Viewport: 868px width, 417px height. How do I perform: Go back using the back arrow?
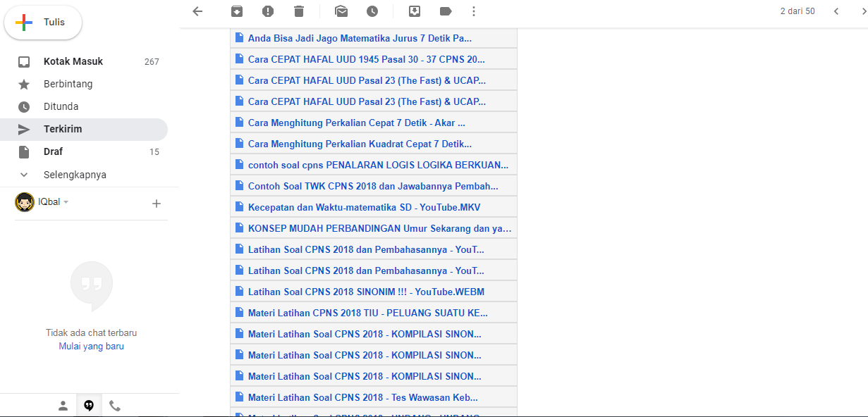197,11
